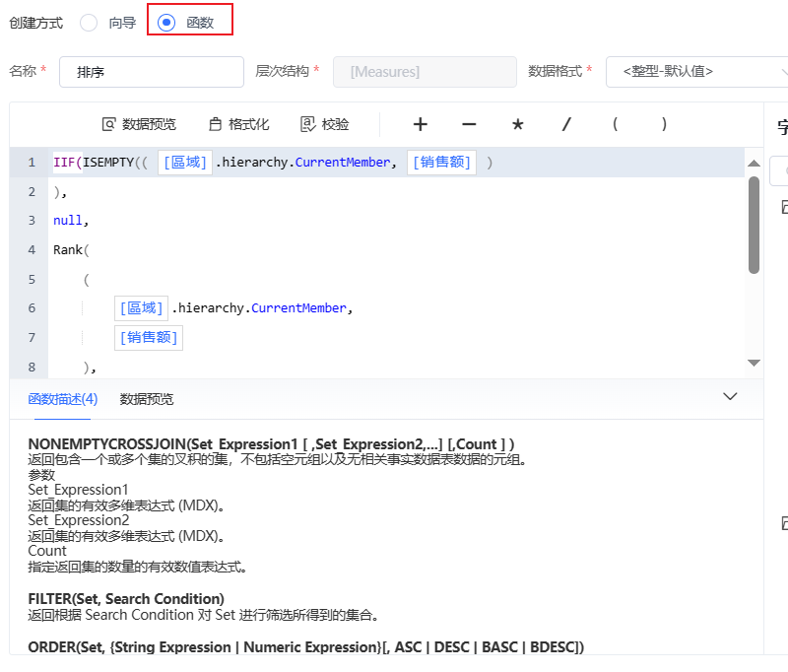Click the Count parameter text

pos(47,551)
